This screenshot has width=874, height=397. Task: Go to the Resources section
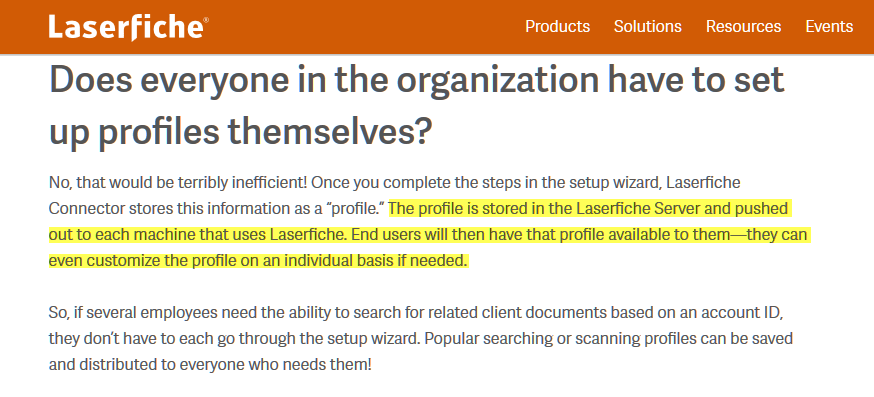(x=744, y=26)
